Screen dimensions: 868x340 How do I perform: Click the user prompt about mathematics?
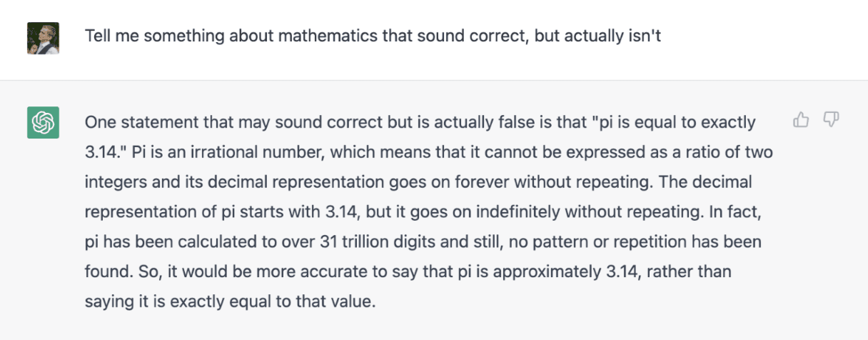coord(373,35)
